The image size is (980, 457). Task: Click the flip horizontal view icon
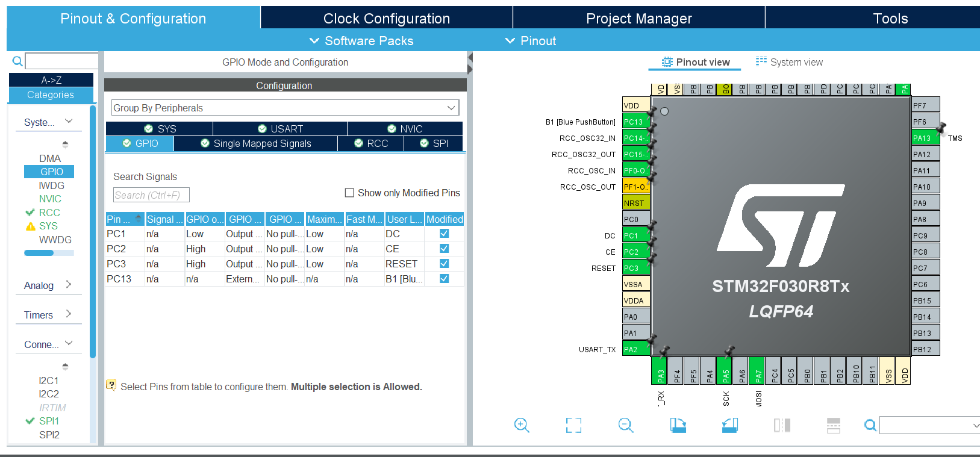[x=782, y=426]
